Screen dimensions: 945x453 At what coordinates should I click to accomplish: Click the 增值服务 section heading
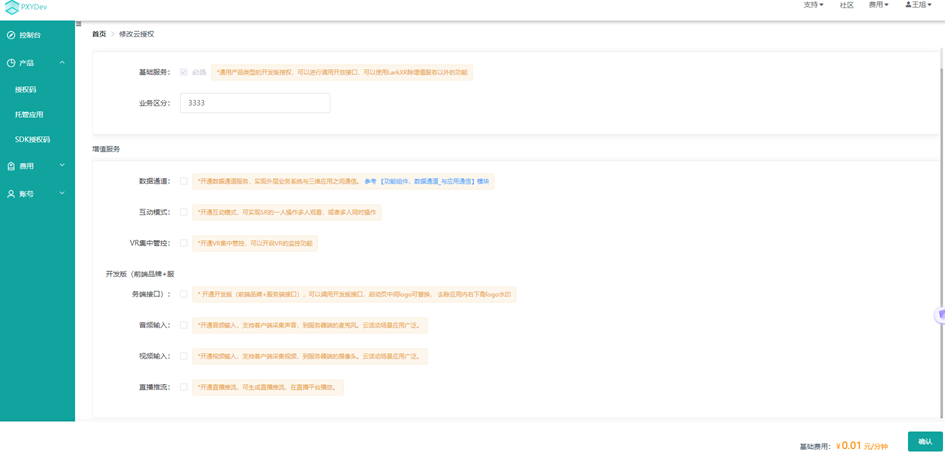click(x=105, y=149)
